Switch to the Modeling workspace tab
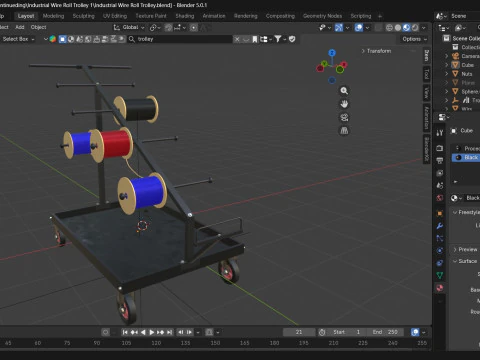480x360 pixels. pyautogui.click(x=53, y=16)
